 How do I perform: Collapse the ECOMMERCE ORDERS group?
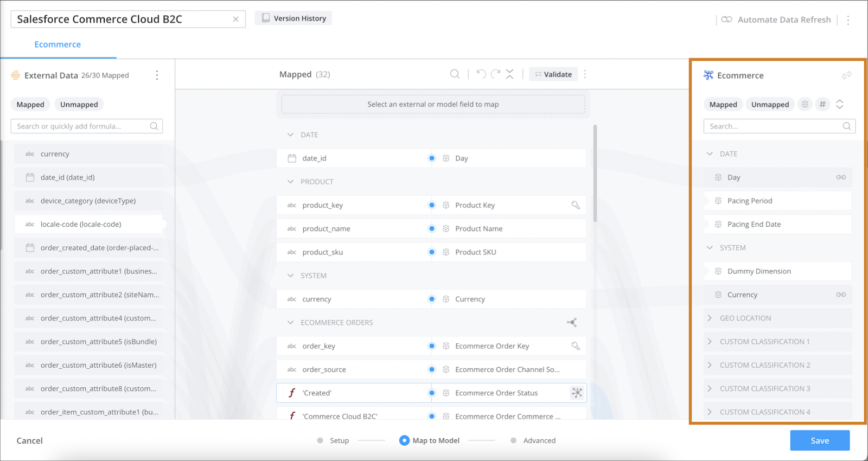click(290, 323)
